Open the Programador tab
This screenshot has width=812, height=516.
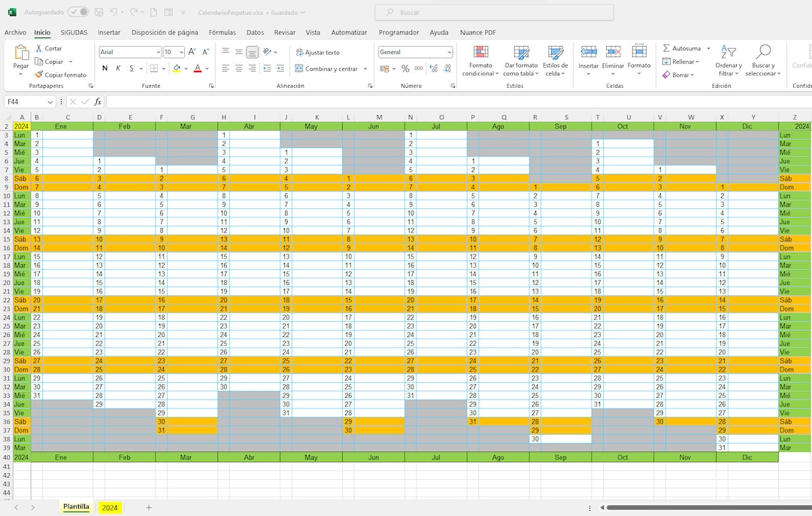(398, 32)
